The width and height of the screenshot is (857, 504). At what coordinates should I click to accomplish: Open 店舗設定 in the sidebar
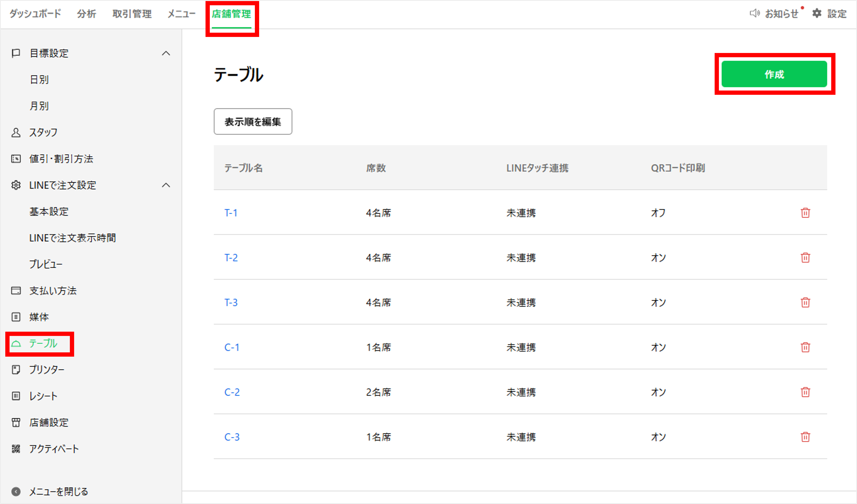[x=49, y=422]
